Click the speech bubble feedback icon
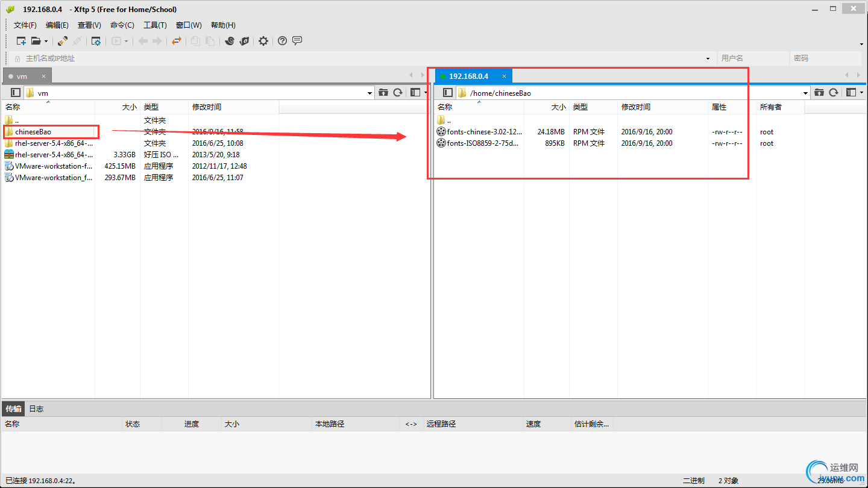868x488 pixels. (297, 41)
